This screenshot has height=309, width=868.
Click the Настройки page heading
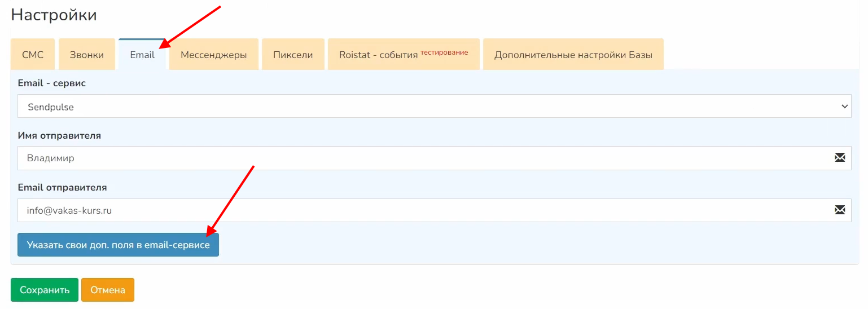(54, 15)
